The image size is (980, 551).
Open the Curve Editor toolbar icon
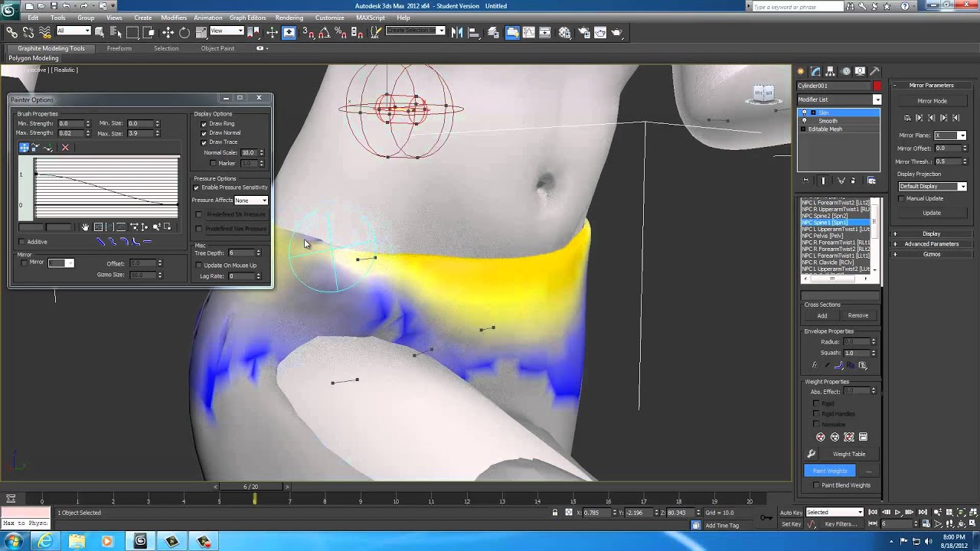528,32
